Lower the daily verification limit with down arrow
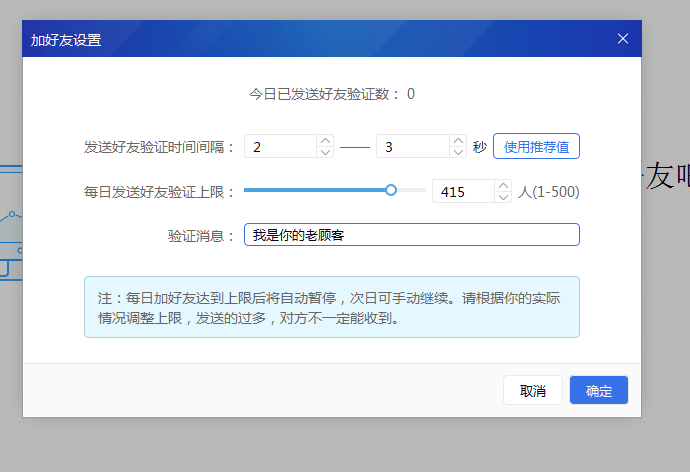This screenshot has height=472, width=690. point(503,197)
